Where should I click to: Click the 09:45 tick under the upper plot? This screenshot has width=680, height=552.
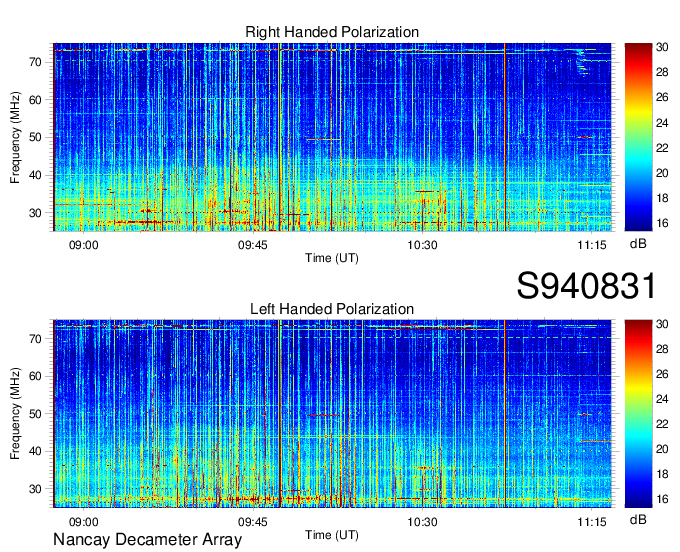pyautogui.click(x=253, y=245)
